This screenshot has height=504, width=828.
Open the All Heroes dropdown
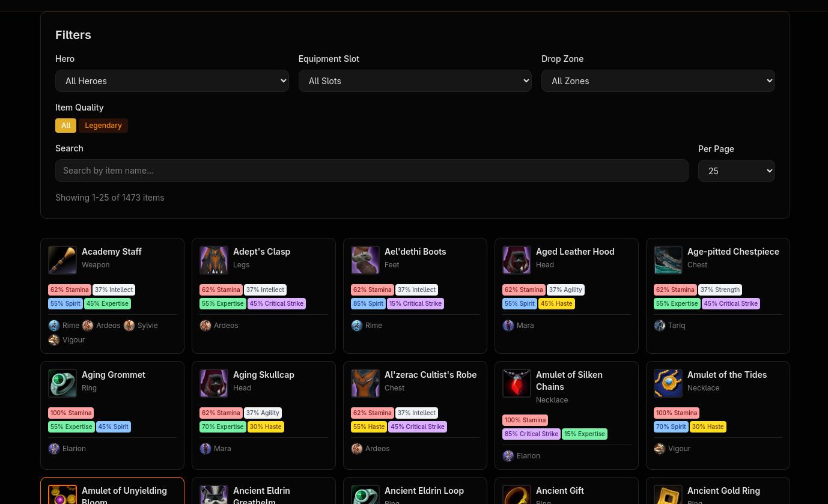(x=172, y=80)
